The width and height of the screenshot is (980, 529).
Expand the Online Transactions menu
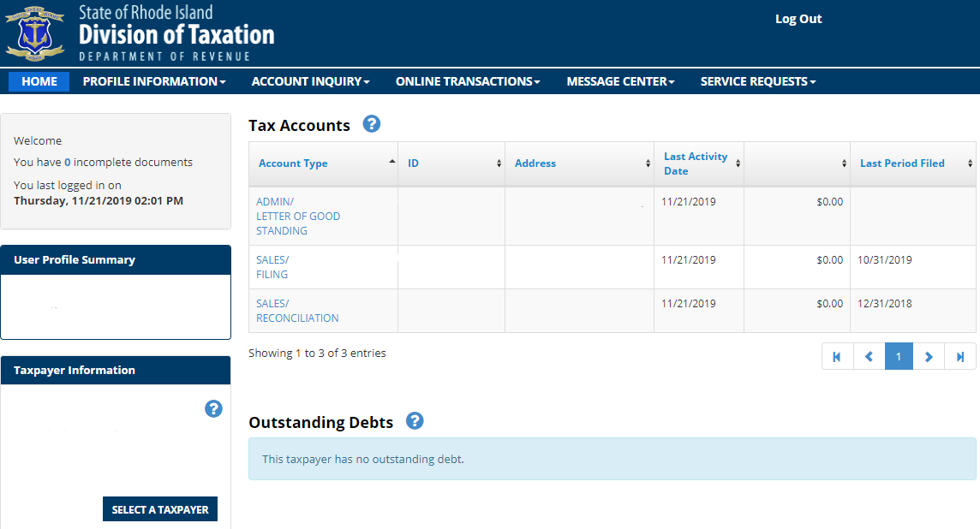click(468, 81)
